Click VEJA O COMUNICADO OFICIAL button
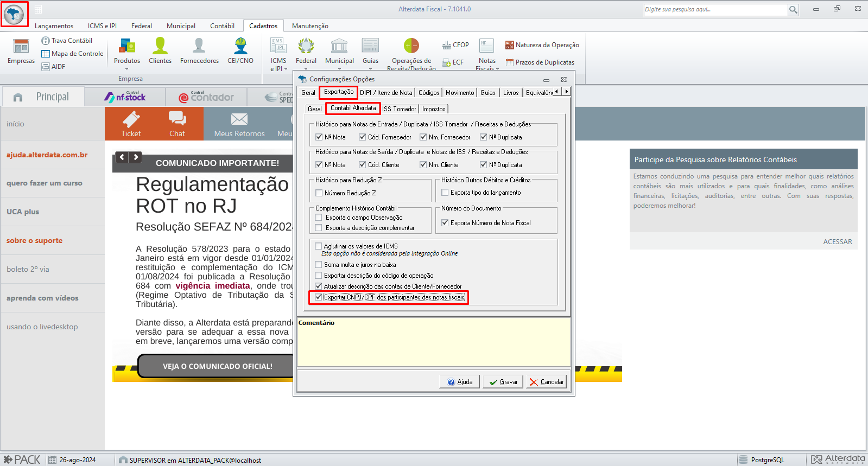This screenshot has width=868, height=466. [218, 366]
